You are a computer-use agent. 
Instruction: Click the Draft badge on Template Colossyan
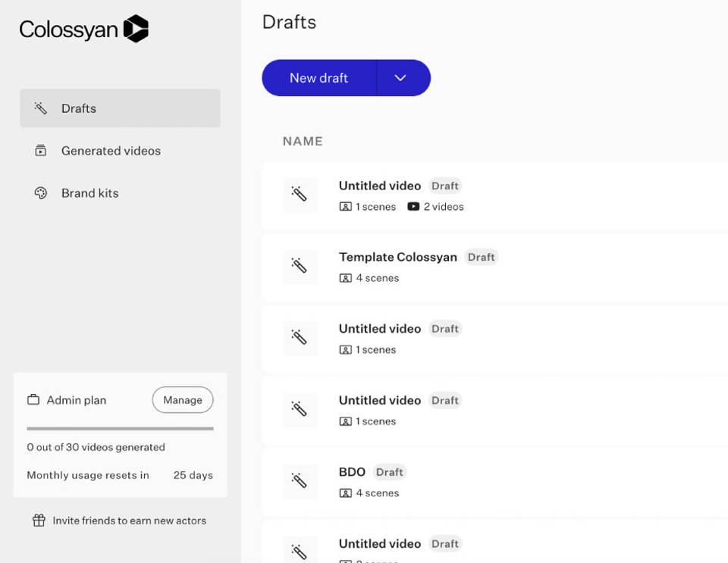pyautogui.click(x=481, y=257)
